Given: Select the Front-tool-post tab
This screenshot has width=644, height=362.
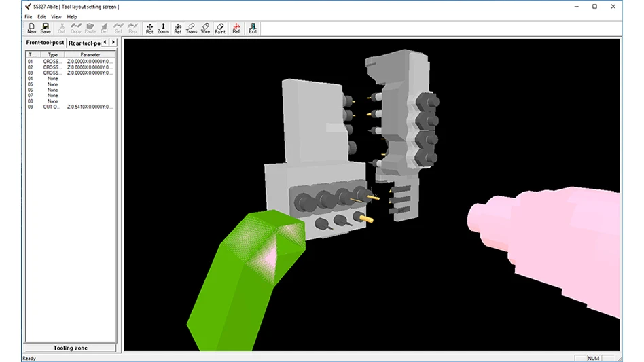Looking at the screenshot, I should [x=46, y=43].
